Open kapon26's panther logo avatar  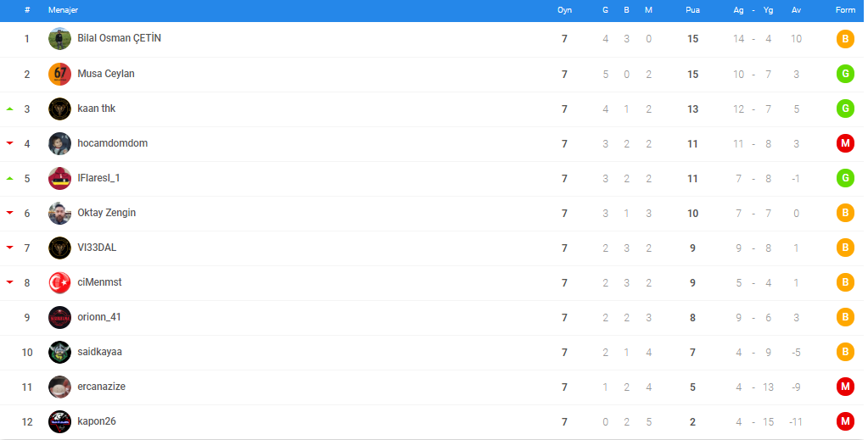[x=59, y=421]
